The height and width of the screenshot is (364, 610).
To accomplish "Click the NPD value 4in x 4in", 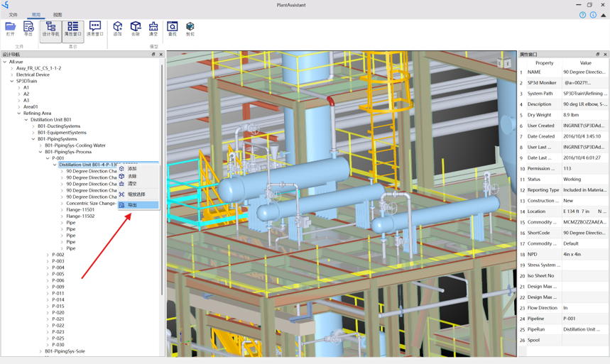I will (x=572, y=254).
